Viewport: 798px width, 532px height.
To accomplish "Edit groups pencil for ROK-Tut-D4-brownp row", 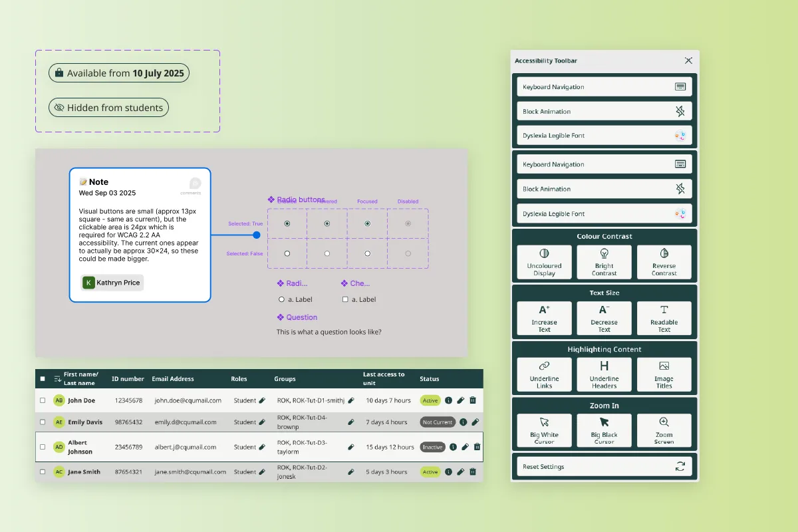I will pos(351,422).
